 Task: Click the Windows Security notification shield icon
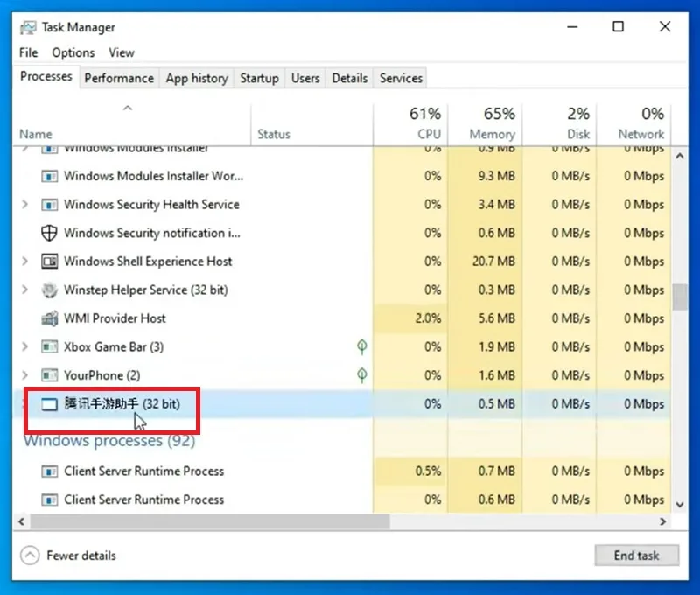point(49,233)
